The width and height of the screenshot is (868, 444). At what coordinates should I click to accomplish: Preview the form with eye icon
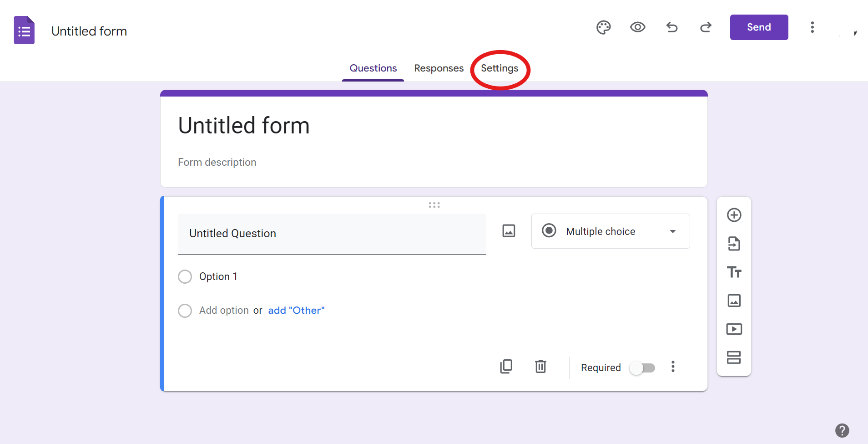(637, 27)
